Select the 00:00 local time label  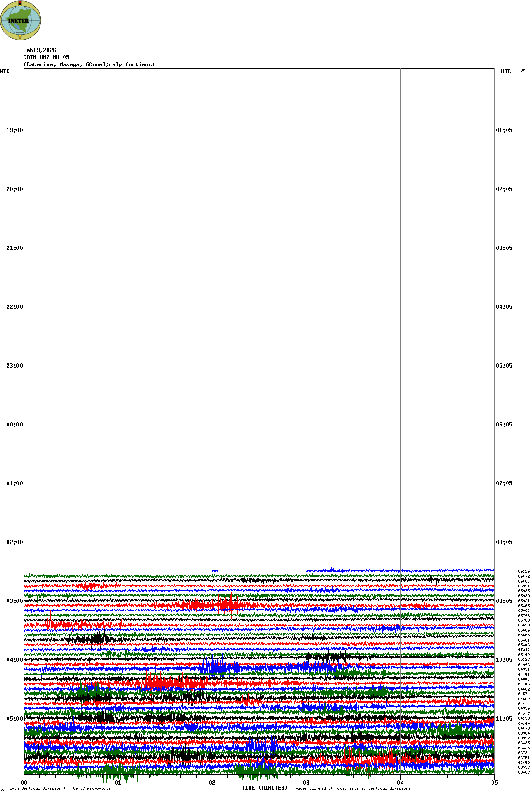tap(14, 425)
